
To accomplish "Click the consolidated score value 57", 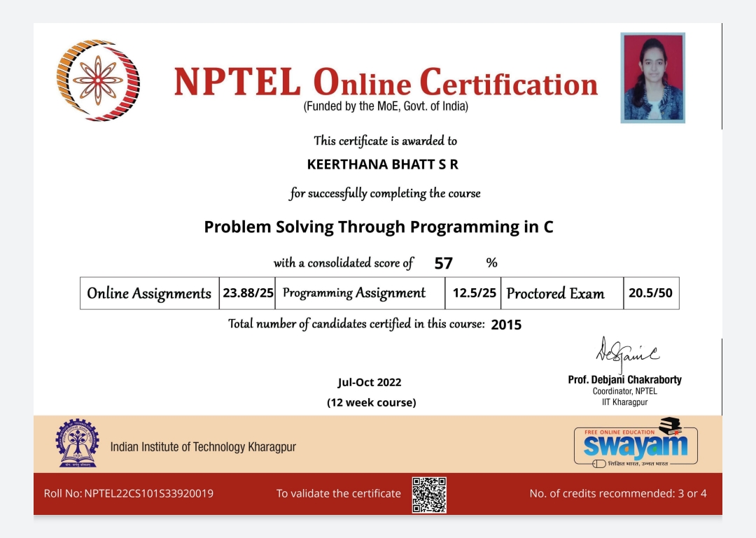I will [444, 263].
